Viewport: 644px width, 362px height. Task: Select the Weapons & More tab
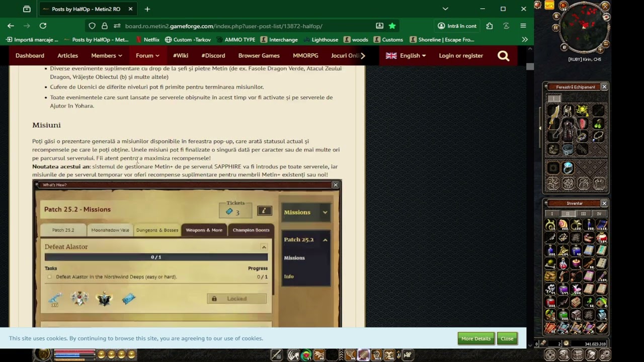pyautogui.click(x=204, y=230)
